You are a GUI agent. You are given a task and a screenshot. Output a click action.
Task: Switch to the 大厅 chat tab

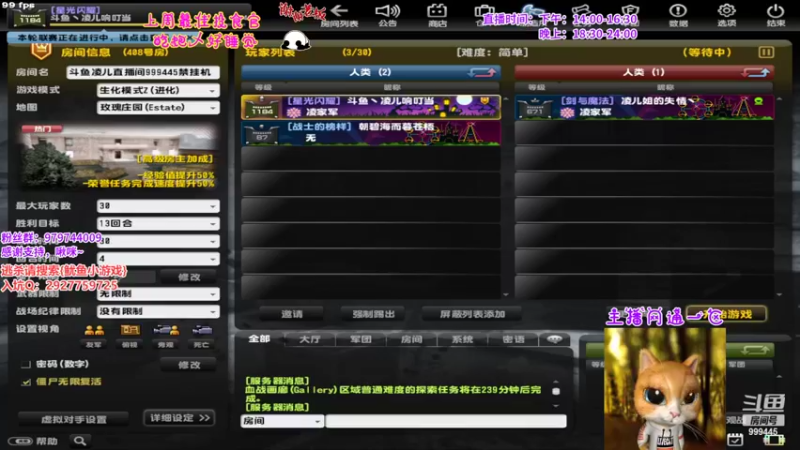(310, 339)
